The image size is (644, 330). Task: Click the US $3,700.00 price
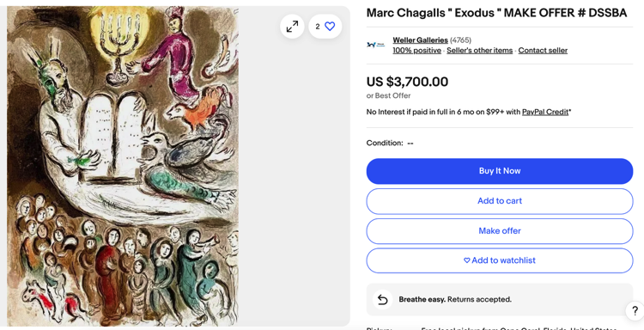407,82
